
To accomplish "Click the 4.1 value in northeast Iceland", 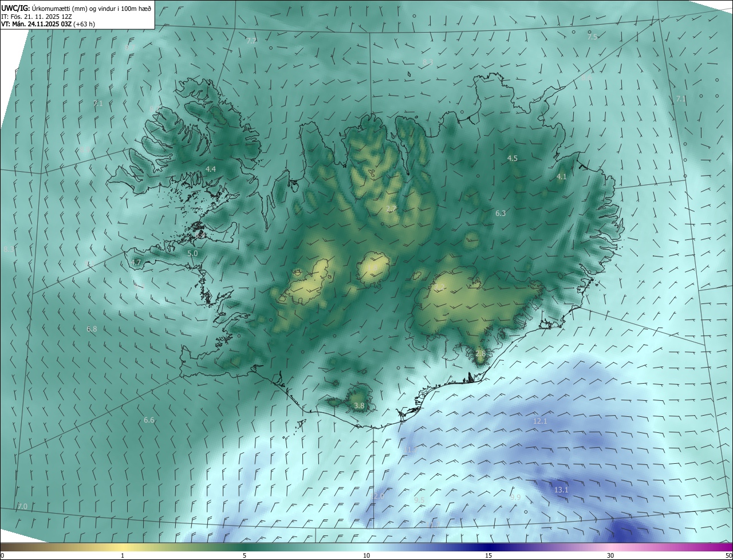I will 562,177.
